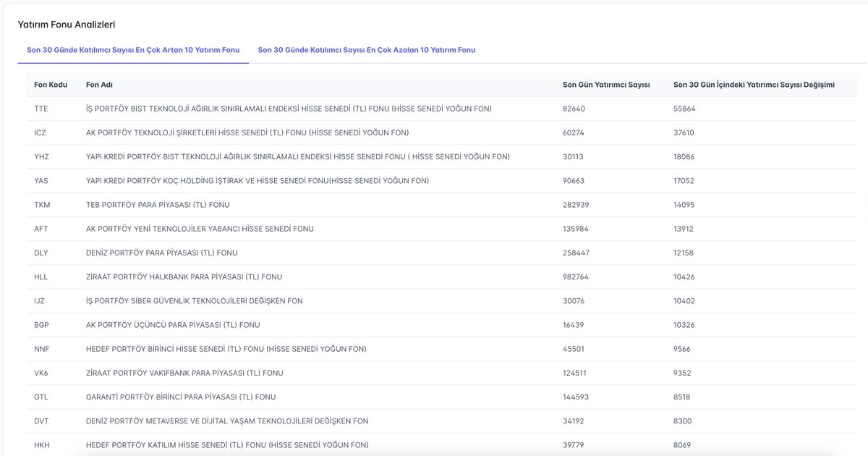Click investor change value 55864

(684, 109)
